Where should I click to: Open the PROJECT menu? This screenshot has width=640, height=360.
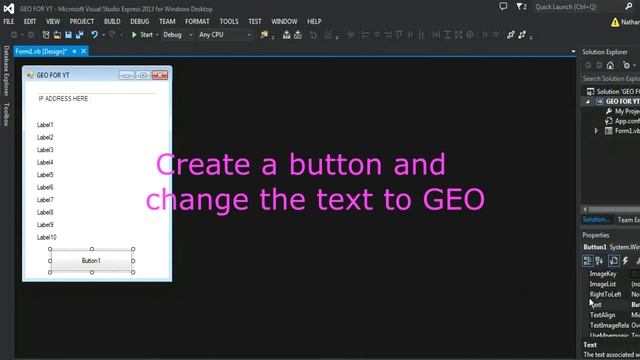[82, 22]
